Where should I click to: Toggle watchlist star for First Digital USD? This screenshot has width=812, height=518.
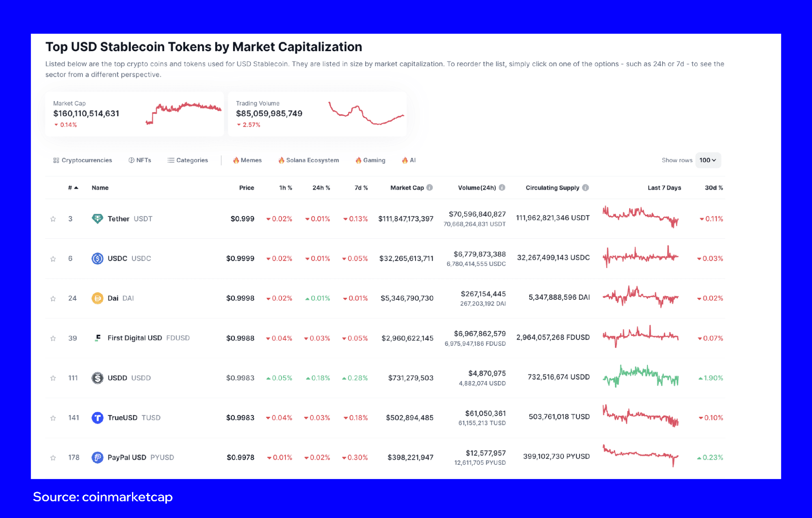coord(53,338)
